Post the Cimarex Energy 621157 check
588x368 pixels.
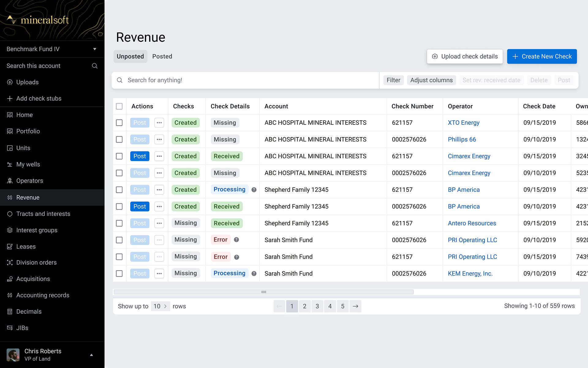pyautogui.click(x=140, y=156)
